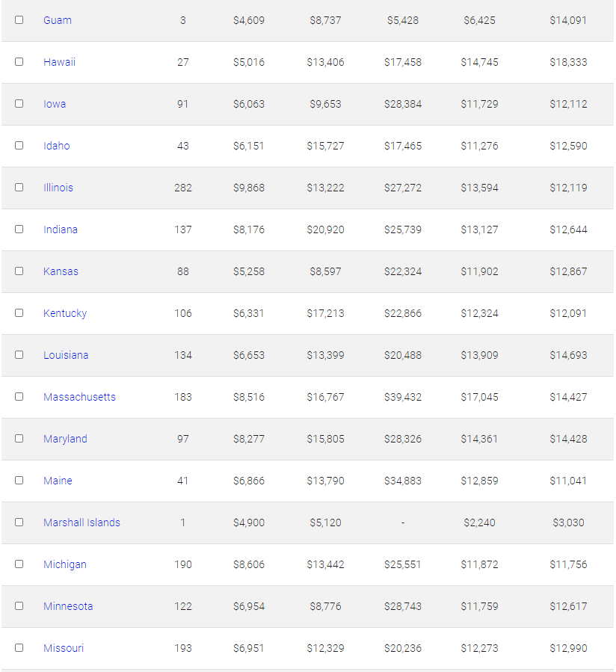Screen dimensions: 616x672
Task: Open the Hawaii state link
Action: (x=59, y=62)
